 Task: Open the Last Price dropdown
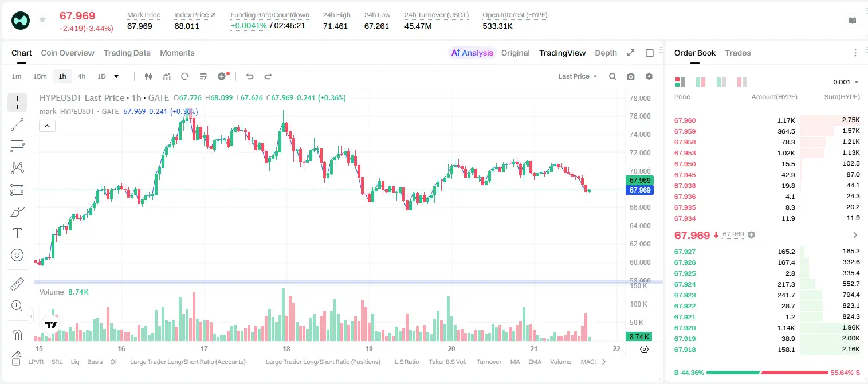pyautogui.click(x=578, y=76)
